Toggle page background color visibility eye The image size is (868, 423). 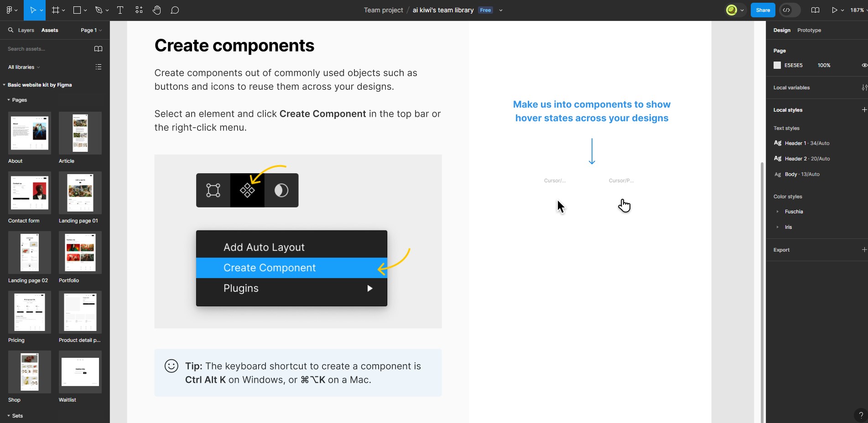pos(863,65)
